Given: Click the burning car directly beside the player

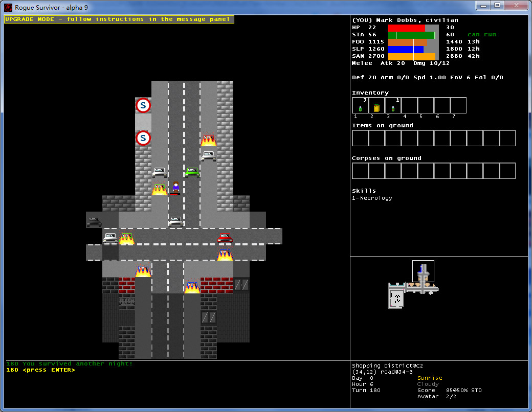Looking at the screenshot, I should click(159, 188).
